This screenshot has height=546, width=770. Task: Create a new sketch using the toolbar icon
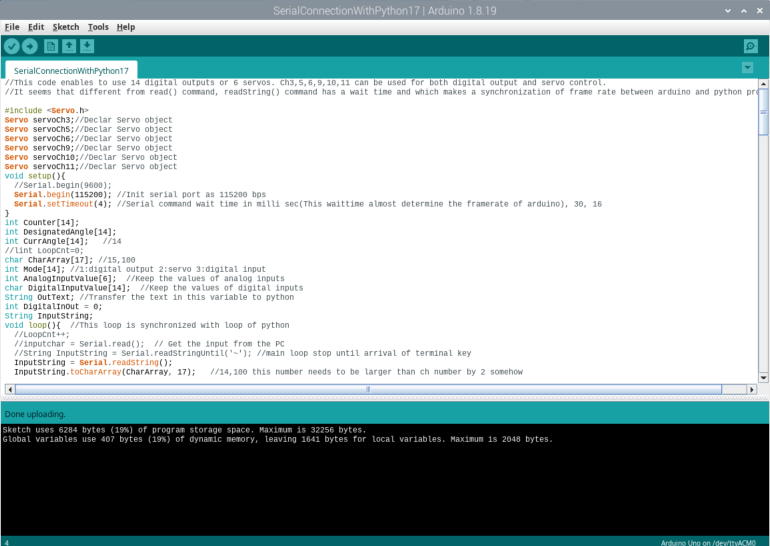pos(51,46)
